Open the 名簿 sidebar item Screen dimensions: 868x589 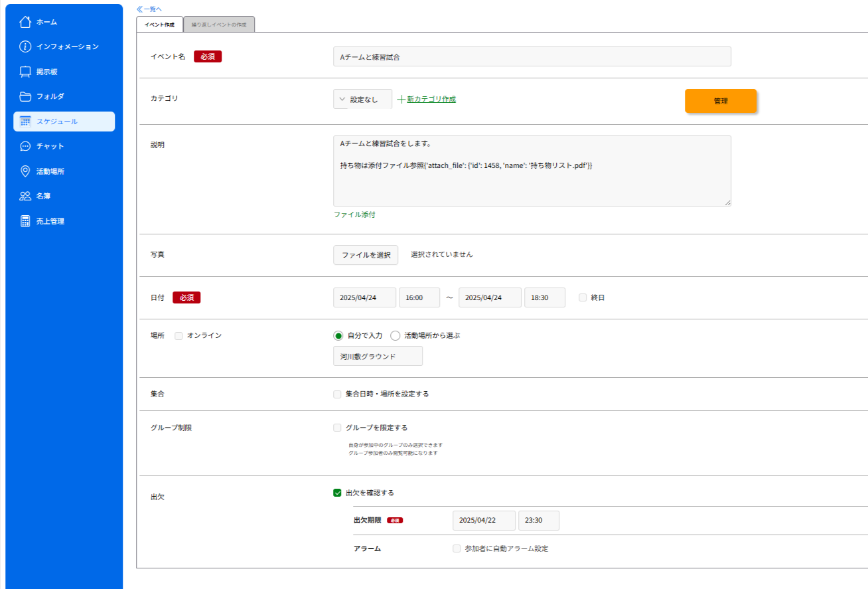click(64, 196)
